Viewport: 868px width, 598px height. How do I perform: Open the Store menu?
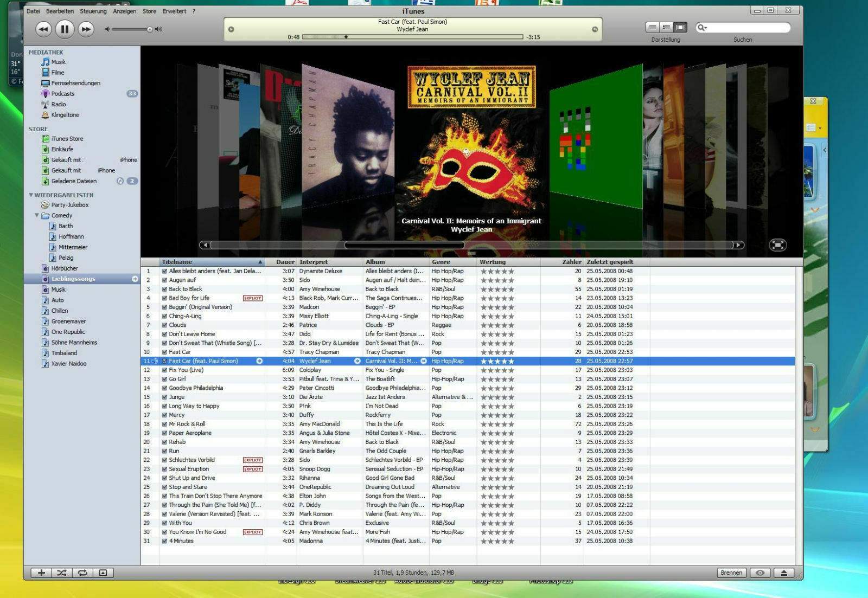149,11
